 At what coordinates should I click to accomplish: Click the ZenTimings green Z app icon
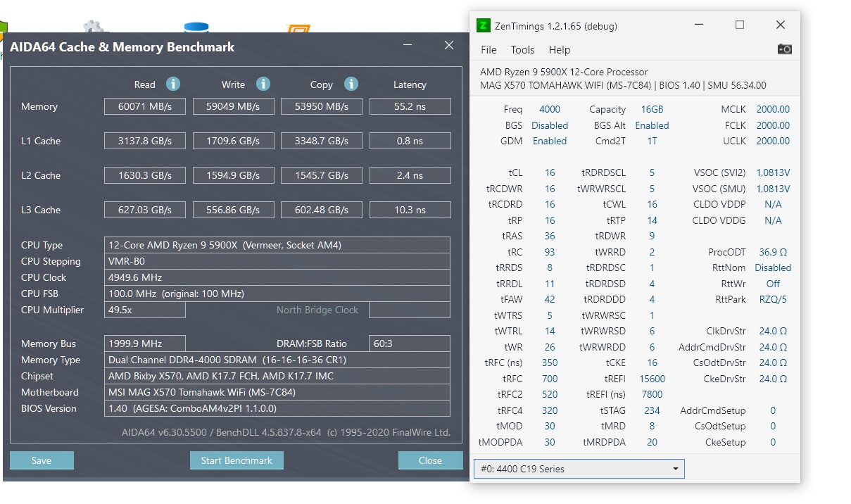tap(483, 25)
